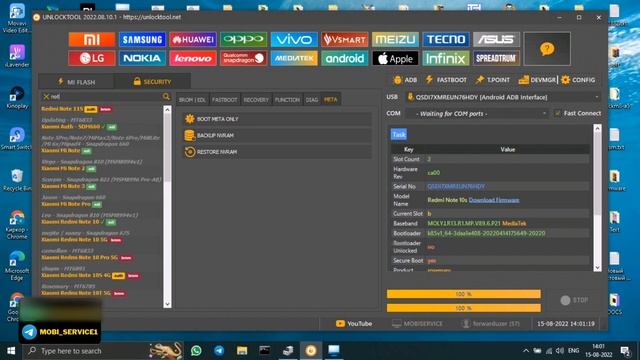
Task: Open the BROM | EDL tab
Action: [x=192, y=100]
